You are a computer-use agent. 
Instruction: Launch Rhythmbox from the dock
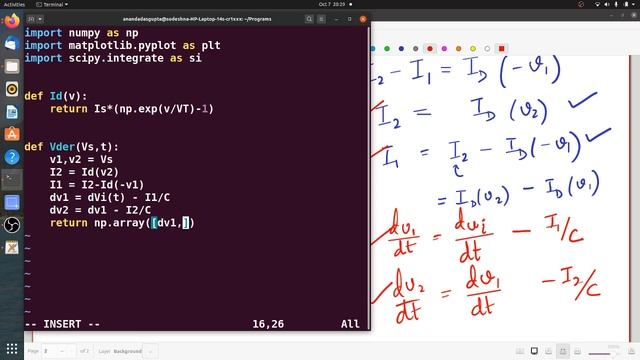click(12, 89)
